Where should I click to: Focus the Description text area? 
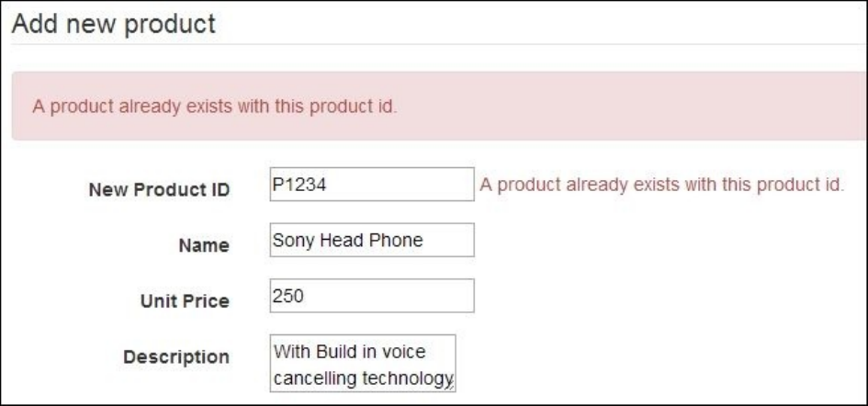point(363,363)
